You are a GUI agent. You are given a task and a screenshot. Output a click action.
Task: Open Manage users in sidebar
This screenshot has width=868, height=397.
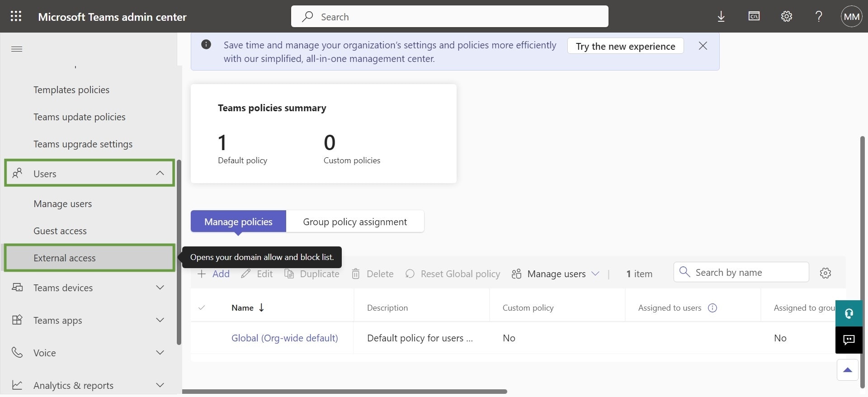pyautogui.click(x=63, y=203)
